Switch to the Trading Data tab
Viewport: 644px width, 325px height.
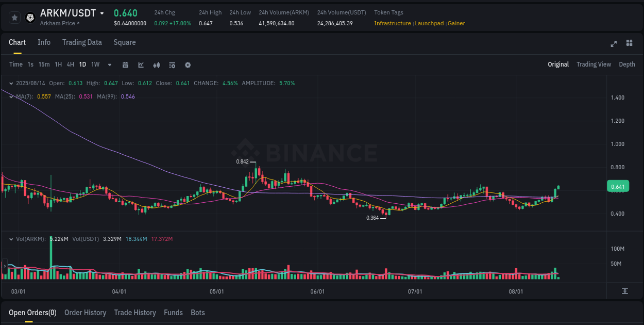tap(82, 42)
